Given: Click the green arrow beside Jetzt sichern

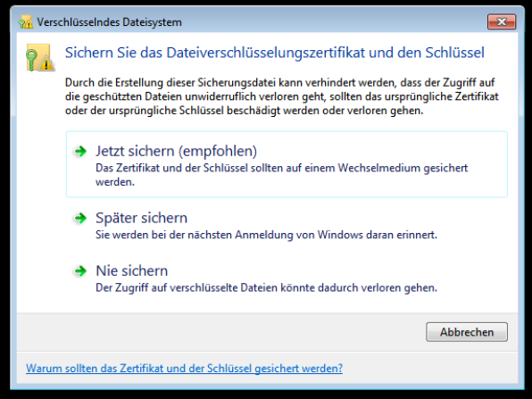Looking at the screenshot, I should (80, 151).
